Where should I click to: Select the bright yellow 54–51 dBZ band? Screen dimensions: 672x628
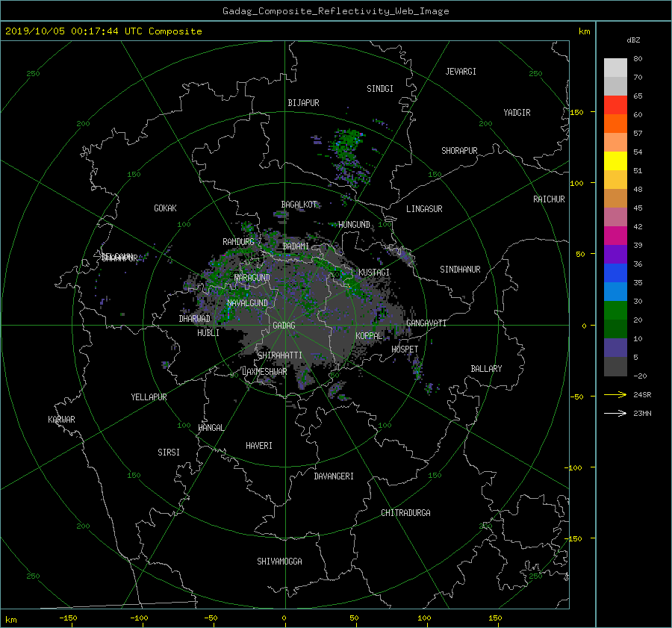tap(615, 161)
